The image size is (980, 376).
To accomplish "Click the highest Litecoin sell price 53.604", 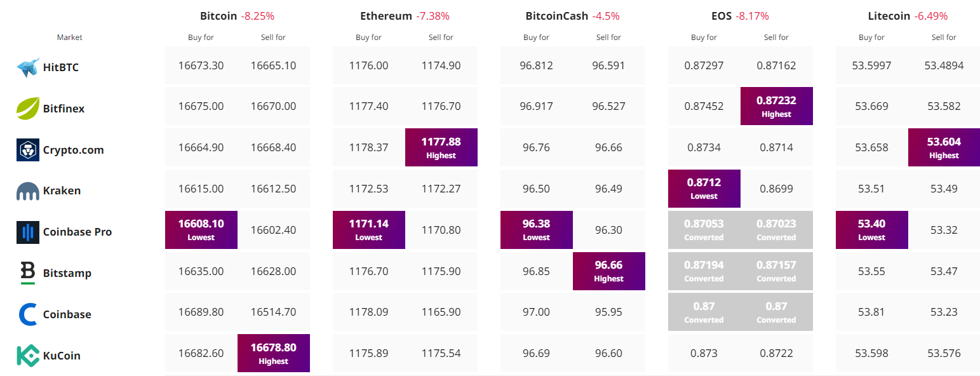I will pos(944,147).
